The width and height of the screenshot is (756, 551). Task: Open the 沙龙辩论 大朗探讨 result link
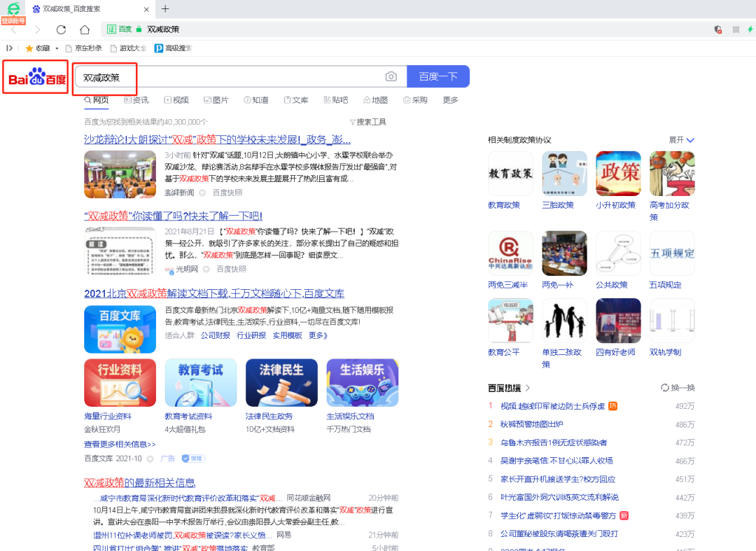tap(218, 140)
